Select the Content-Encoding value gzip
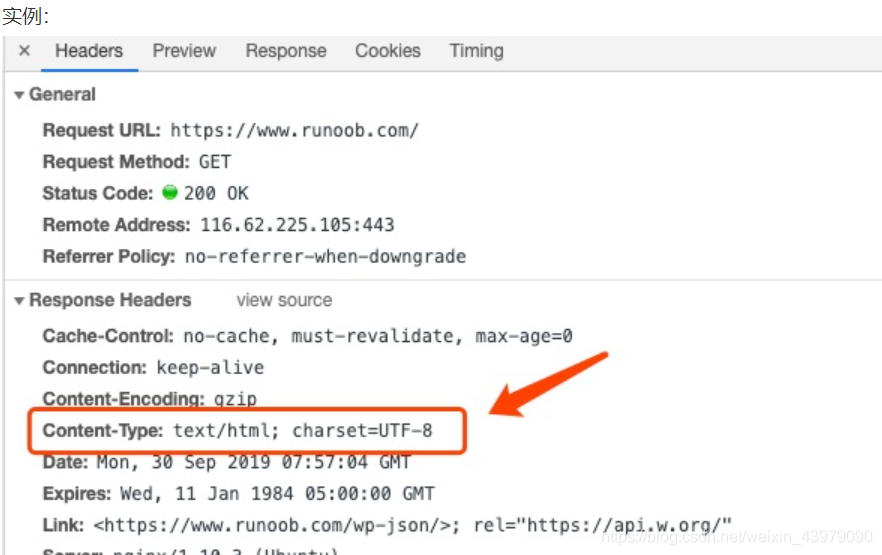882x555 pixels. pyautogui.click(x=235, y=399)
